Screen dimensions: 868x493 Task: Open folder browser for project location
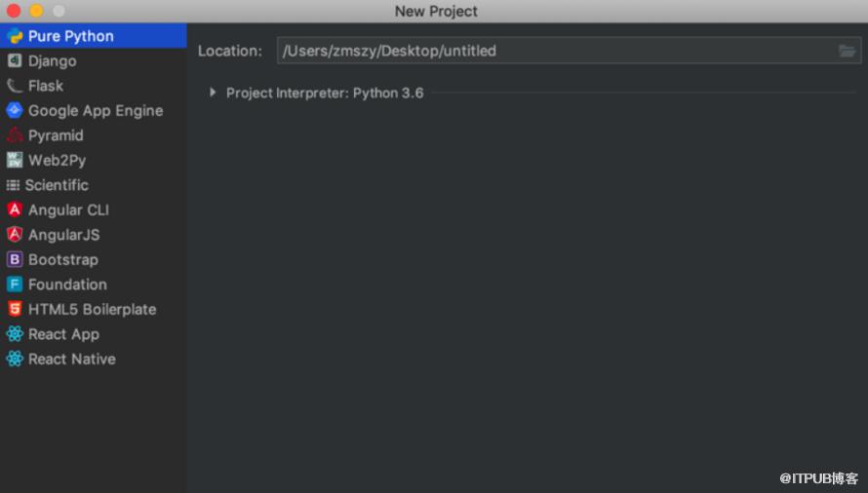(x=847, y=51)
